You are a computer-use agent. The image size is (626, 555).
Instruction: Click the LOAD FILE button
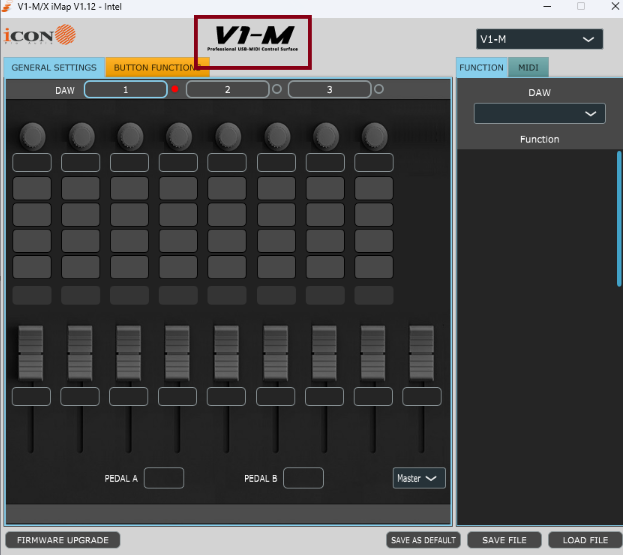(585, 540)
